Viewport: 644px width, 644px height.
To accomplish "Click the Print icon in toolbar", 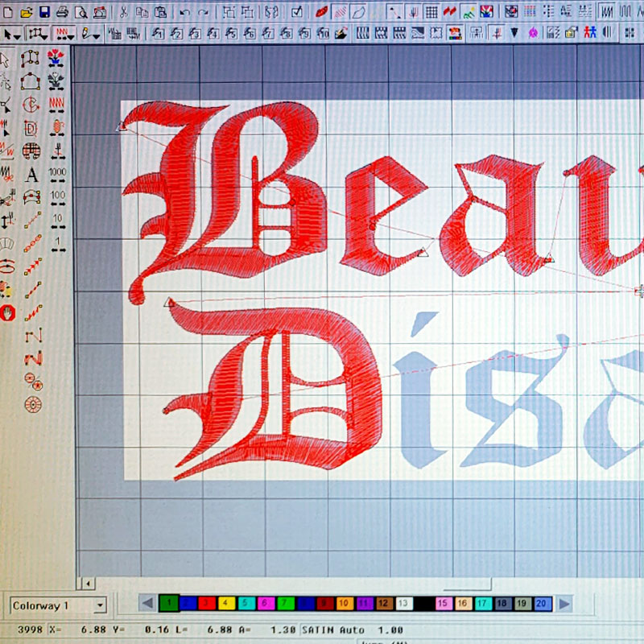I will coord(63,12).
